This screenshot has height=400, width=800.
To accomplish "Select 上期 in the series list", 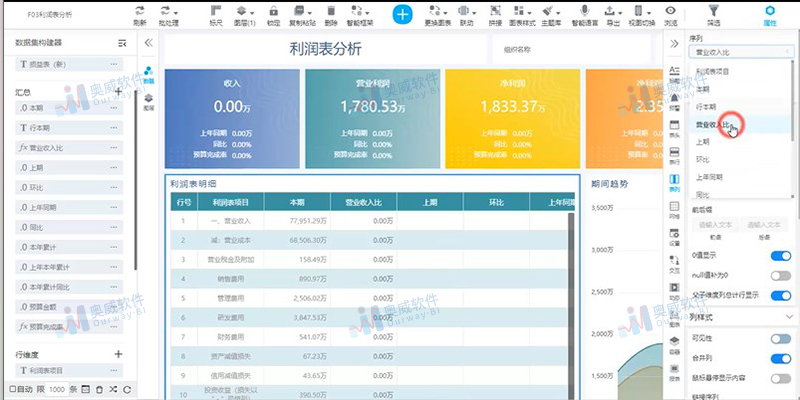I will 740,142.
